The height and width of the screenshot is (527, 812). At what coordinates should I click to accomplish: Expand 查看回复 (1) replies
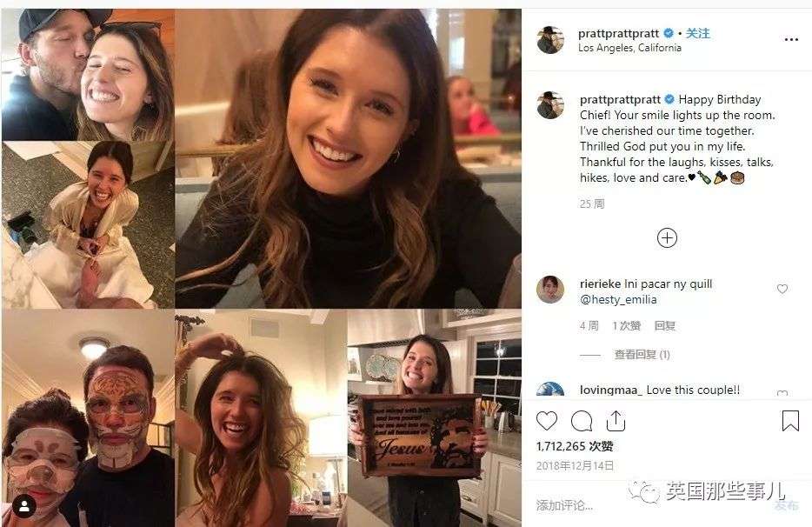click(x=642, y=355)
